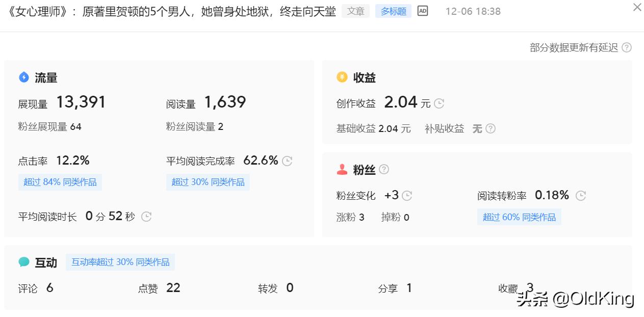This screenshot has width=644, height=317.
Task: Close the data analytics dialog
Action: [637, 7]
